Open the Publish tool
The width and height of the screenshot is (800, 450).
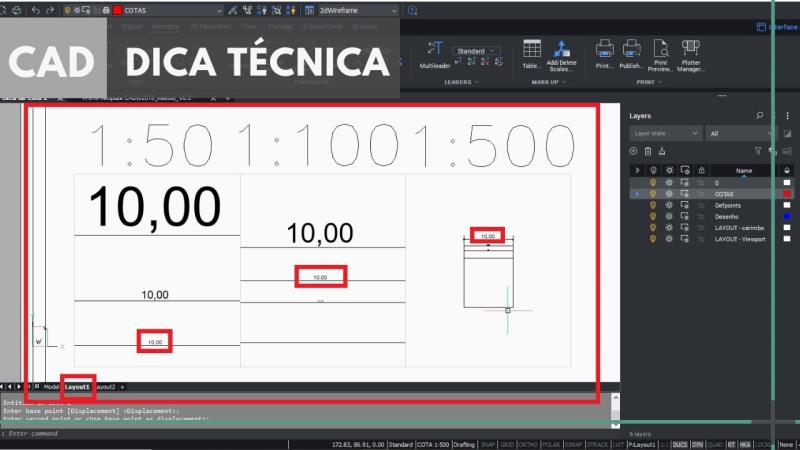[631, 55]
